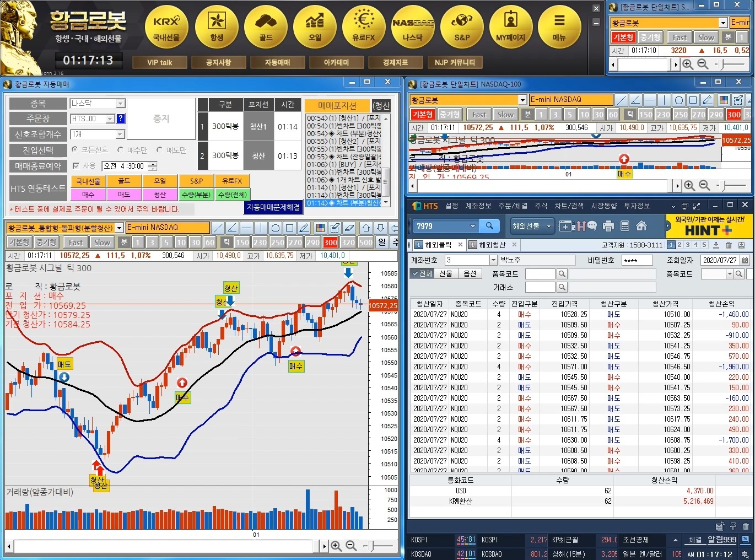Expand the 주문창 HTS_00 dropdown
The height and width of the screenshot is (560, 755).
pyautogui.click(x=110, y=119)
